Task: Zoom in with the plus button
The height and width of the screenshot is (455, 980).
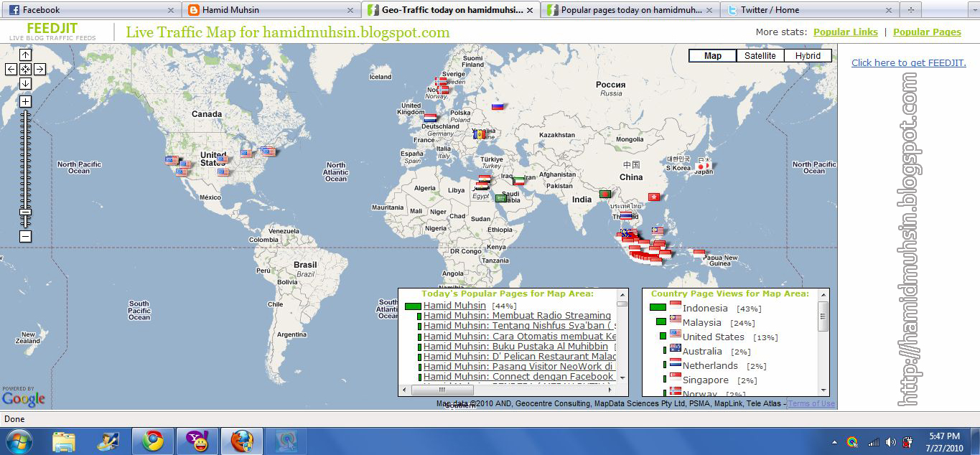Action: 25,102
